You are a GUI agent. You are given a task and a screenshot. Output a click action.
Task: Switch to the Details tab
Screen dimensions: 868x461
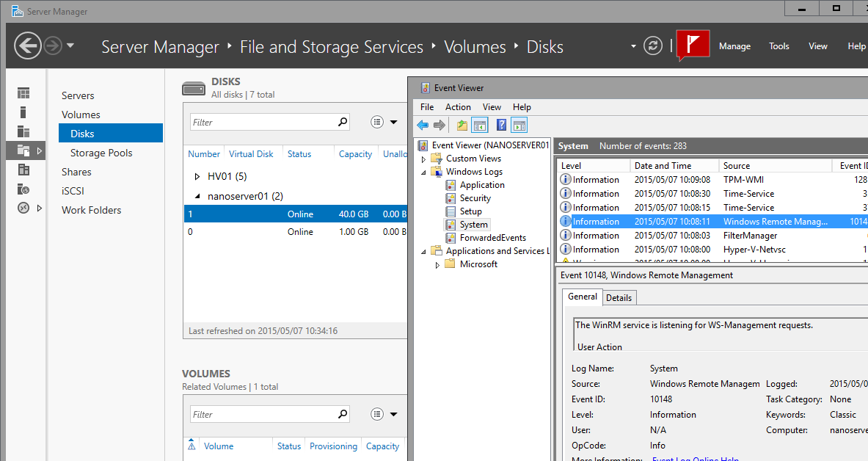[619, 297]
